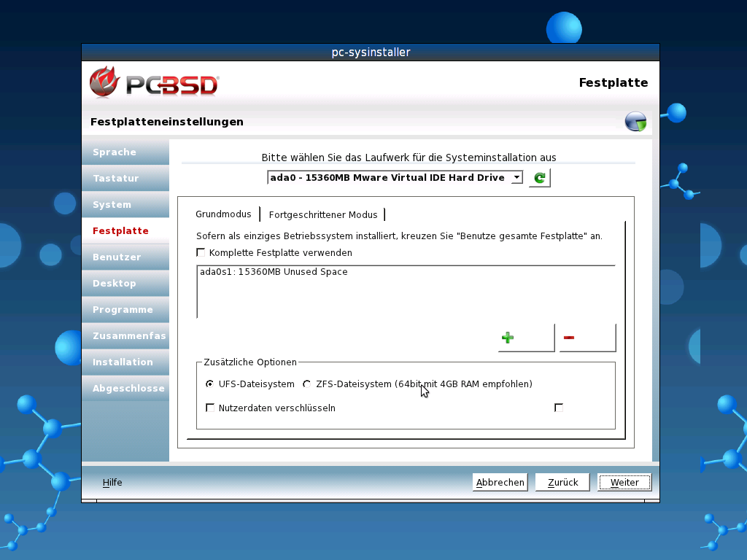Enable 'Komplette Festplatte verwenden'
The image size is (747, 560).
click(x=201, y=252)
